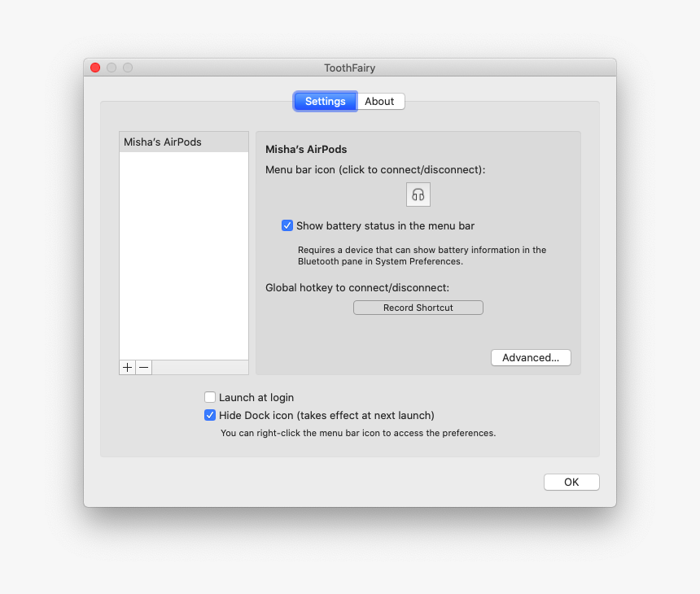Screen dimensions: 700x594
Task: Click the zoom window control
Action: click(x=128, y=68)
